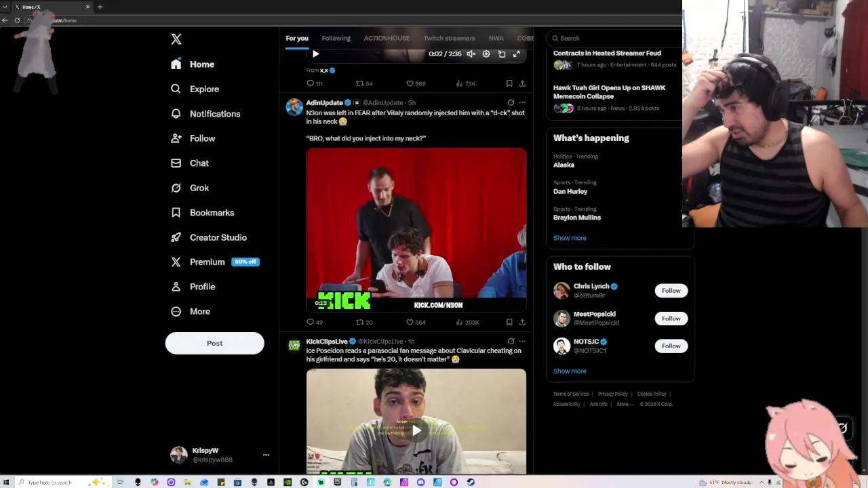Open Terms of Service footer link
Viewport: 868px width, 488px height.
pos(571,394)
